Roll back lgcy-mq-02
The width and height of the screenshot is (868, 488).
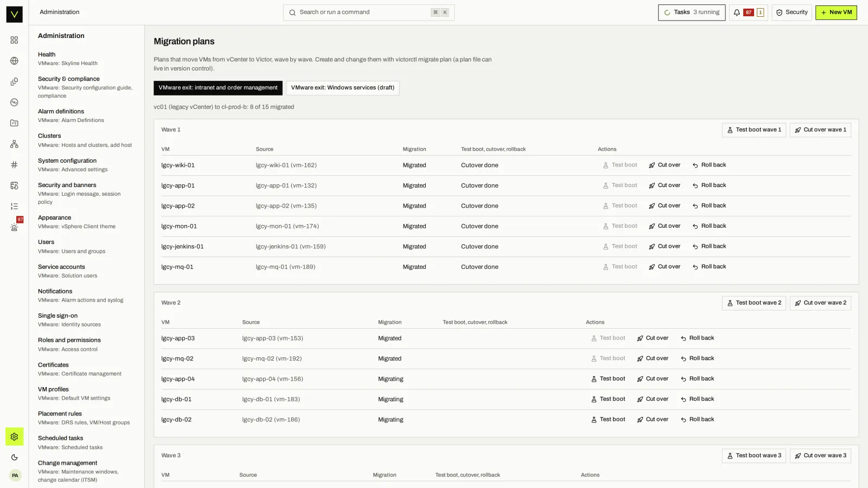coord(697,358)
